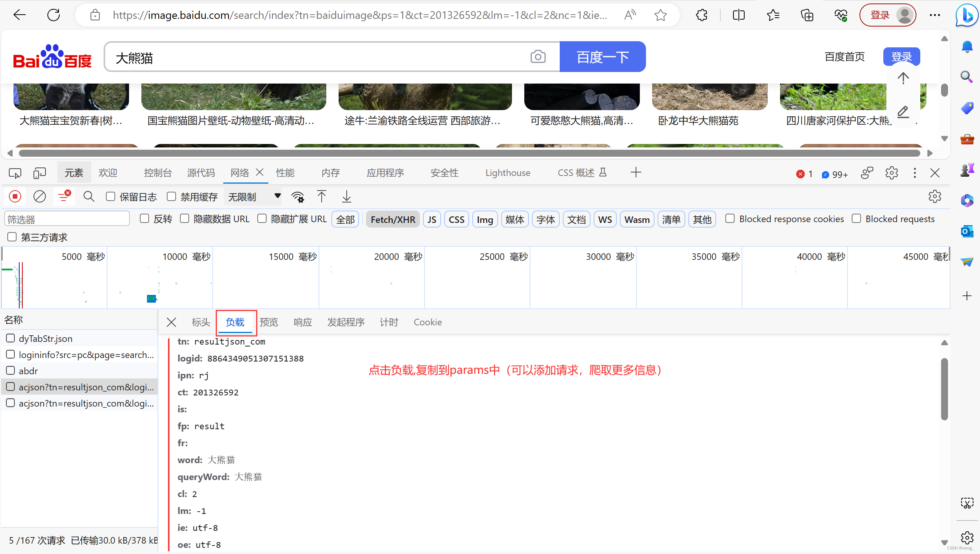Click the 百度一下 search button
980x554 pixels.
tap(602, 57)
